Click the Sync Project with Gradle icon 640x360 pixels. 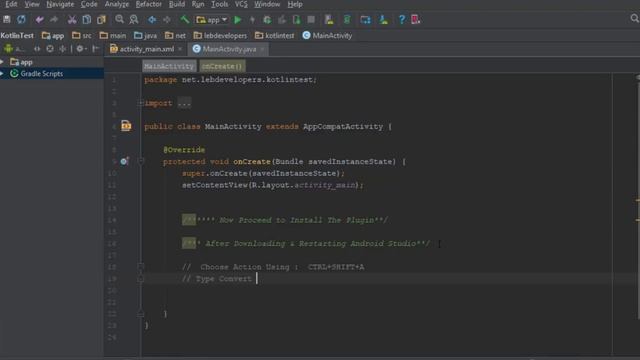(347, 19)
